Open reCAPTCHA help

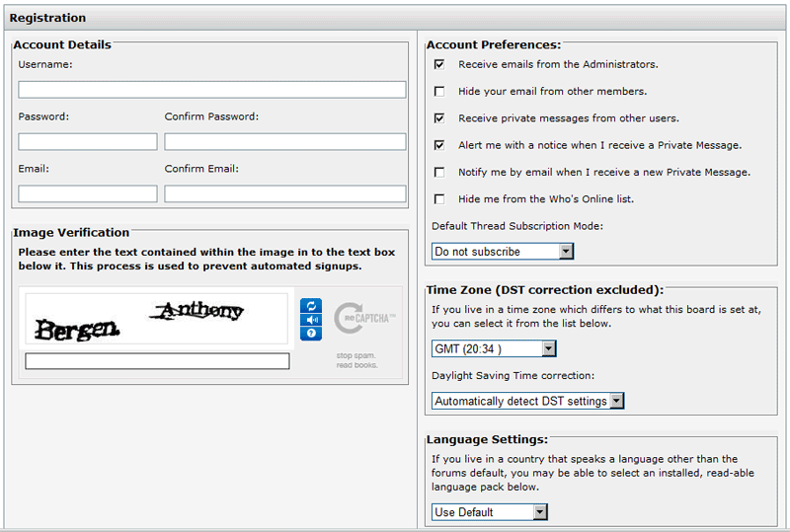[311, 334]
